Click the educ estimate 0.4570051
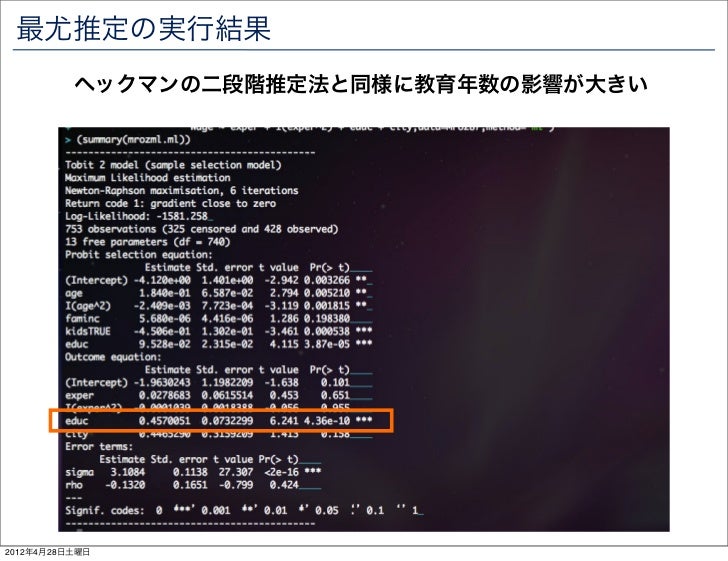728x561 pixels. pyautogui.click(x=164, y=421)
